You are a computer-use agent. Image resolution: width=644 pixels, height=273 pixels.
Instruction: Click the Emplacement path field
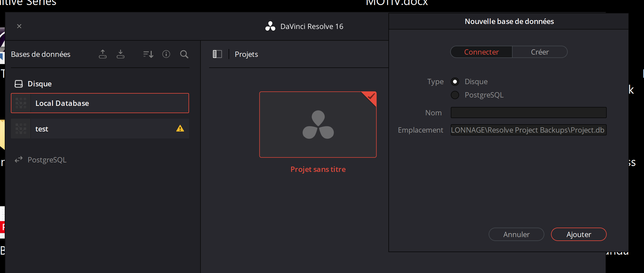528,130
